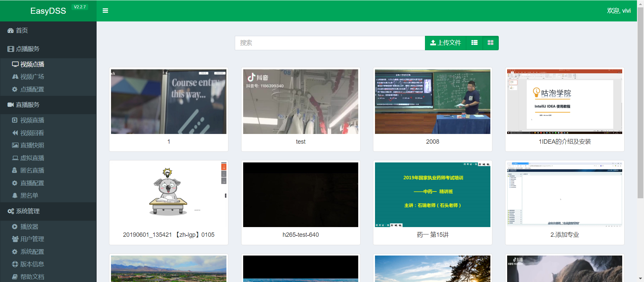Click the page vertical scrollbar
This screenshot has height=282, width=644.
click(x=640, y=100)
